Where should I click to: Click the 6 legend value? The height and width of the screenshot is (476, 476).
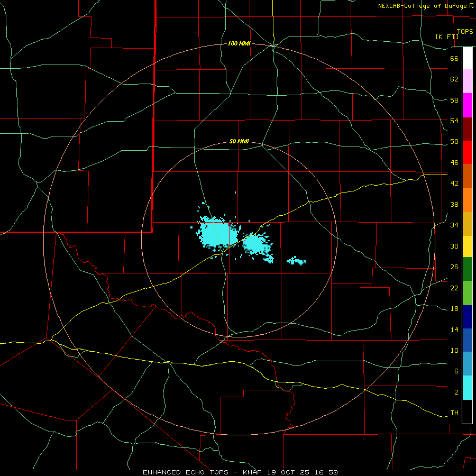(456, 371)
